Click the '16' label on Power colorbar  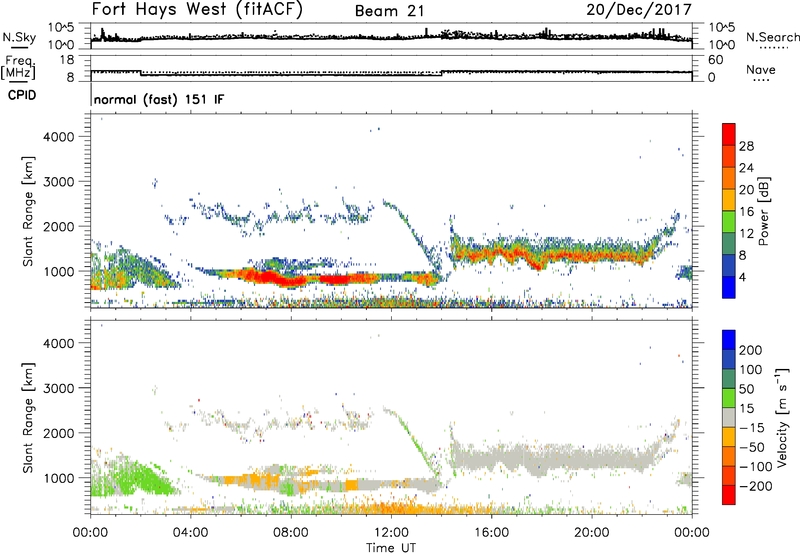pyautogui.click(x=746, y=212)
